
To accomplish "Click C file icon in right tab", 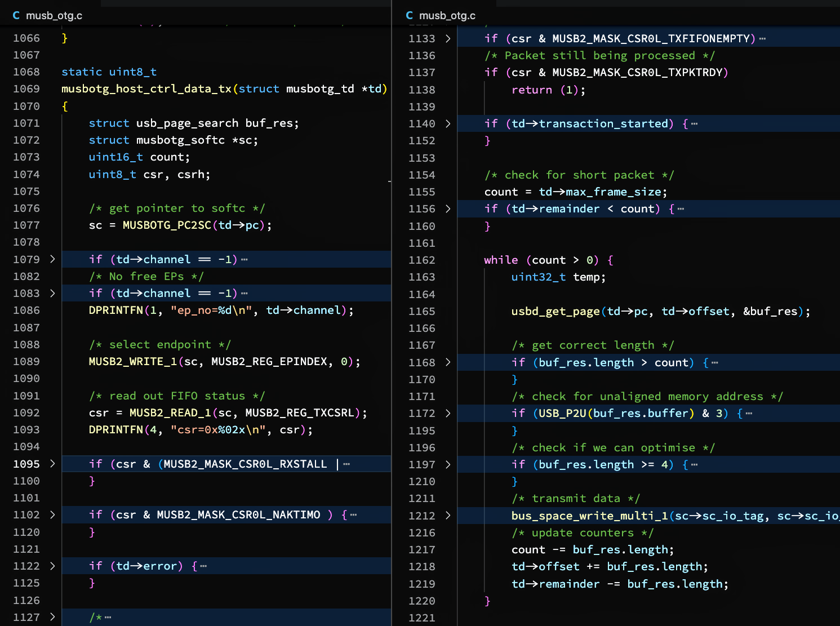I will point(409,15).
